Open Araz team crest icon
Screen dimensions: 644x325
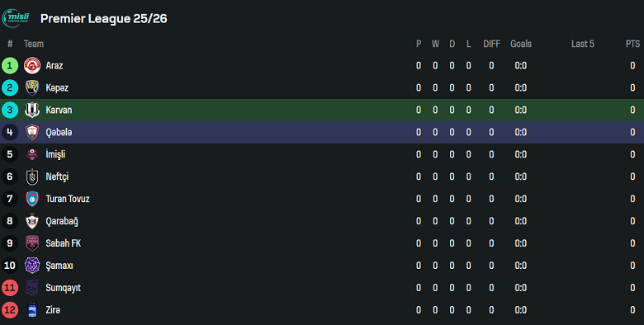[x=32, y=66]
